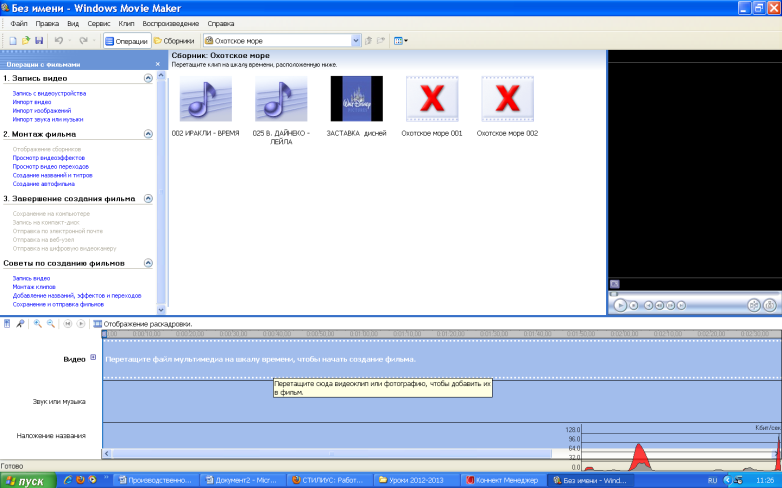Open the Клип menu

[x=126, y=23]
